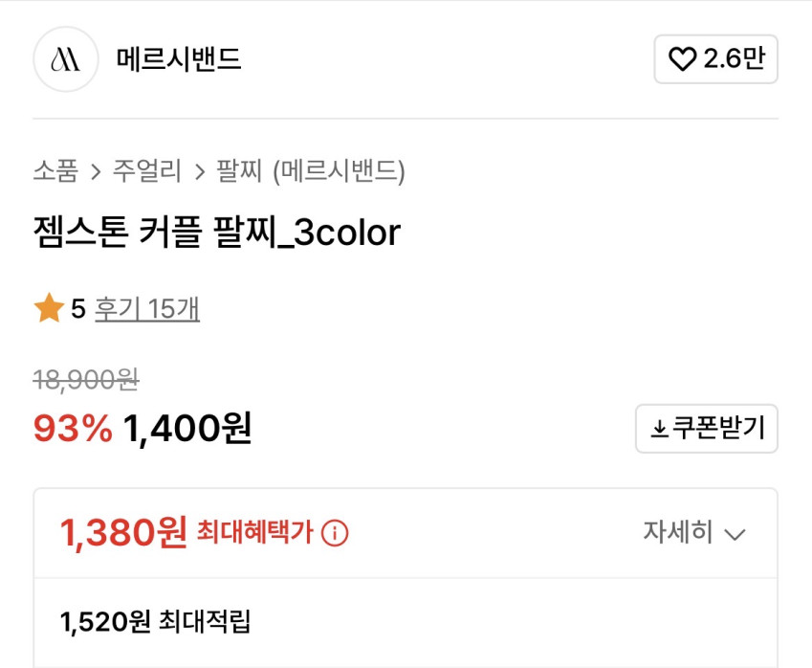This screenshot has width=812, height=668.
Task: Open the 소품 breadcrumb category
Action: click(55, 172)
